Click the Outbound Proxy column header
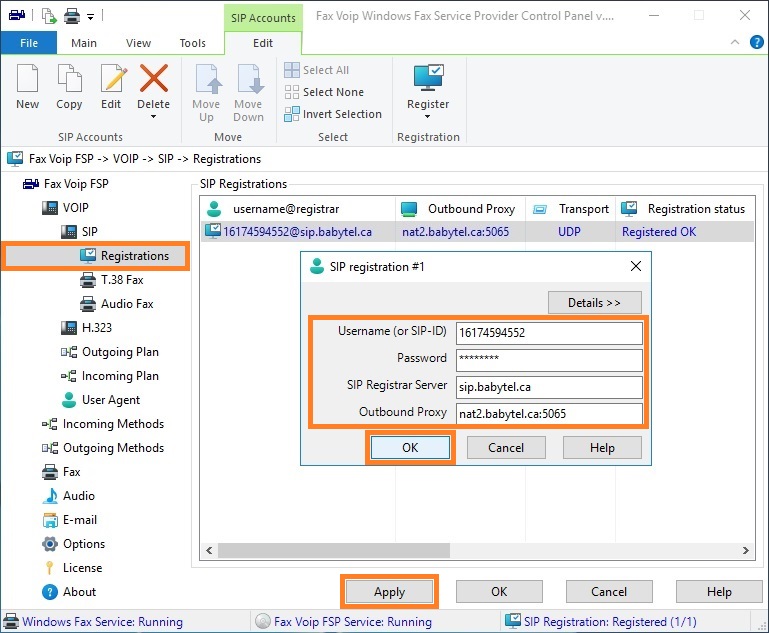Screen dimensions: 769x633 coord(460,209)
